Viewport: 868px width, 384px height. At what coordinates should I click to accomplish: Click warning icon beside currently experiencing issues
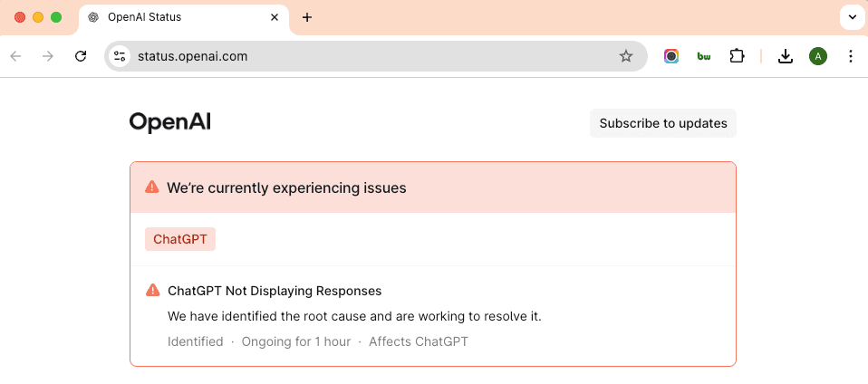[151, 187]
